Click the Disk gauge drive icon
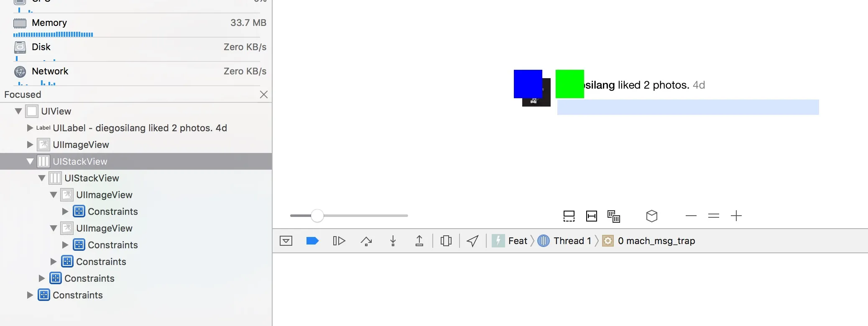Viewport: 868px width, 326px height. [20, 47]
